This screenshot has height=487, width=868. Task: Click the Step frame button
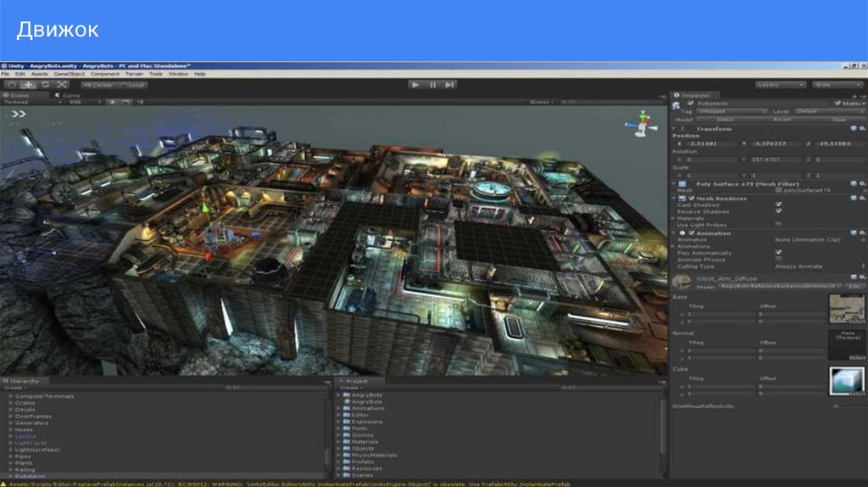point(450,85)
